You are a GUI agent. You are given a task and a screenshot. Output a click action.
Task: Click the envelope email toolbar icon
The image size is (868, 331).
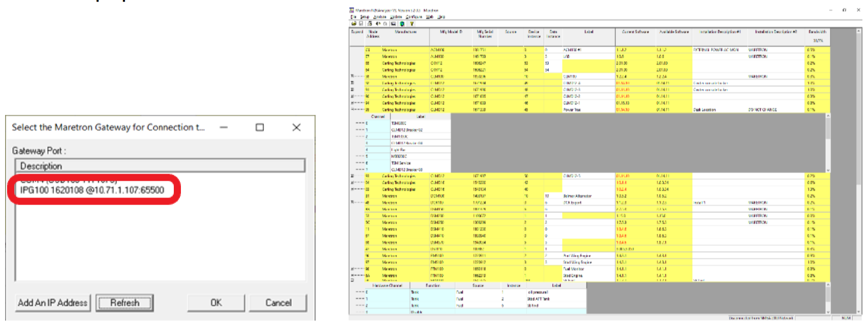[x=393, y=23]
